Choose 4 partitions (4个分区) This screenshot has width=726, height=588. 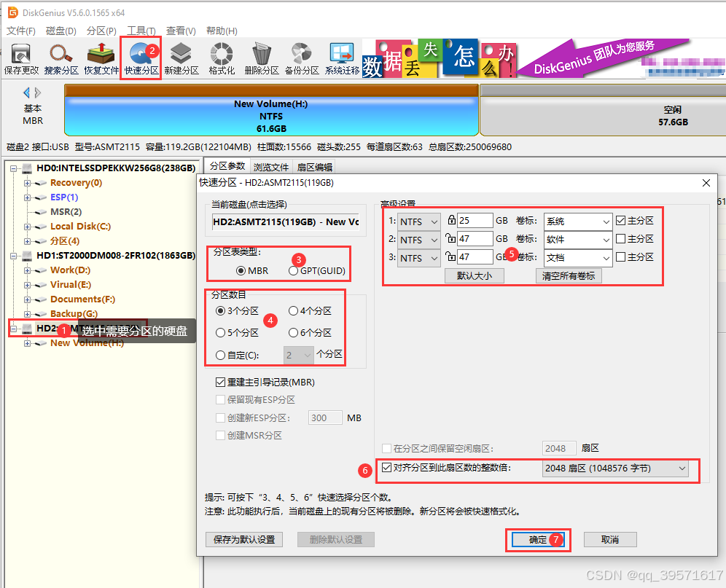(310, 310)
